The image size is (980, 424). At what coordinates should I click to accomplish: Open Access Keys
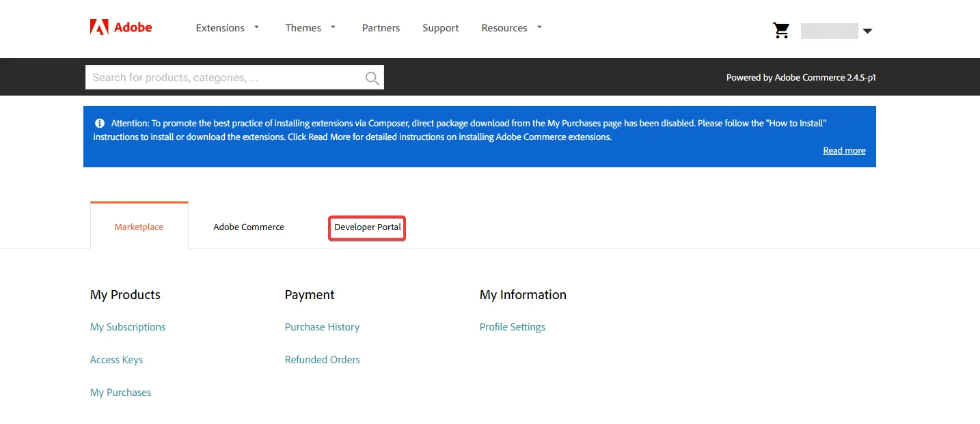[116, 360]
